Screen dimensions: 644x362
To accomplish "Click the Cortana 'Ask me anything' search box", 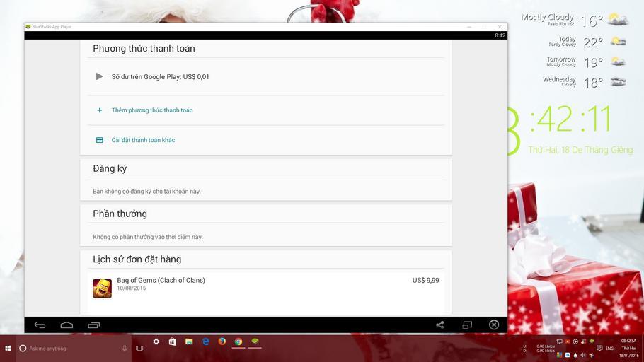I will point(71,348).
